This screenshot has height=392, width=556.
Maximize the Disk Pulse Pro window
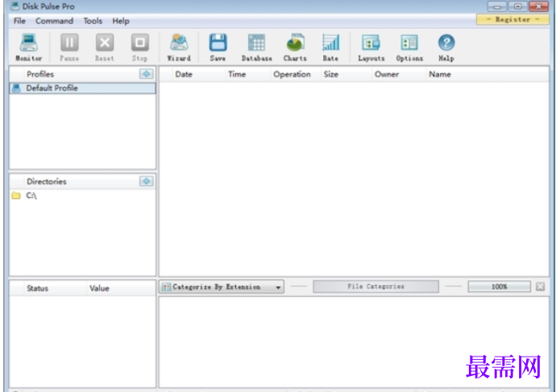pyautogui.click(x=517, y=6)
